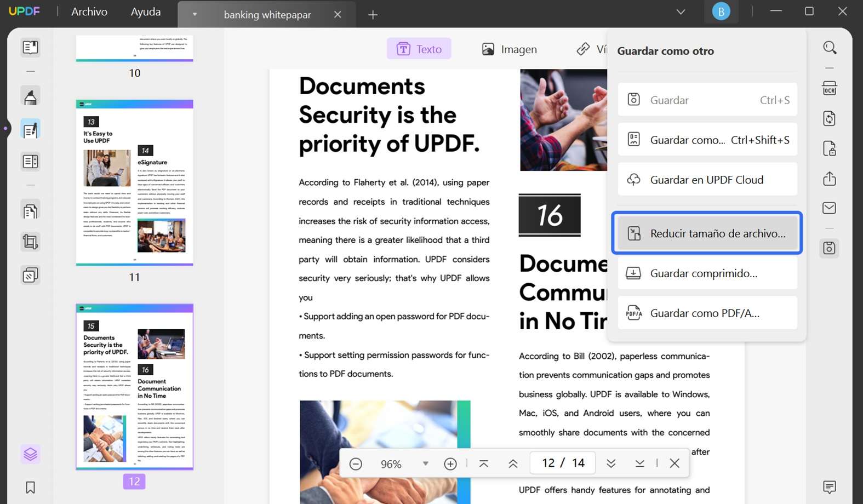Click the protect PDF lock icon

pyautogui.click(x=829, y=148)
